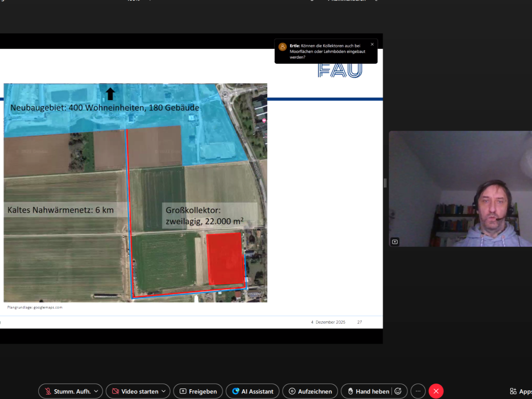Open the Apps panel
The image size is (532, 399).
click(x=521, y=391)
